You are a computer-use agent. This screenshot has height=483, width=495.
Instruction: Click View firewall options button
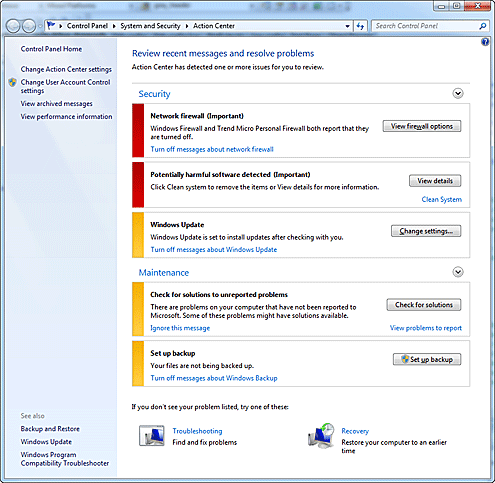click(x=422, y=126)
